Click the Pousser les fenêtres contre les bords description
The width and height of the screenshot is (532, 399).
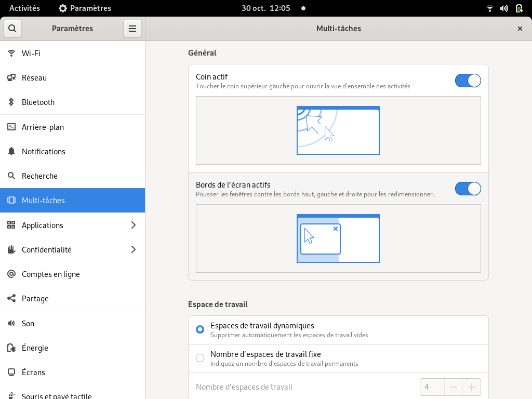pos(315,194)
